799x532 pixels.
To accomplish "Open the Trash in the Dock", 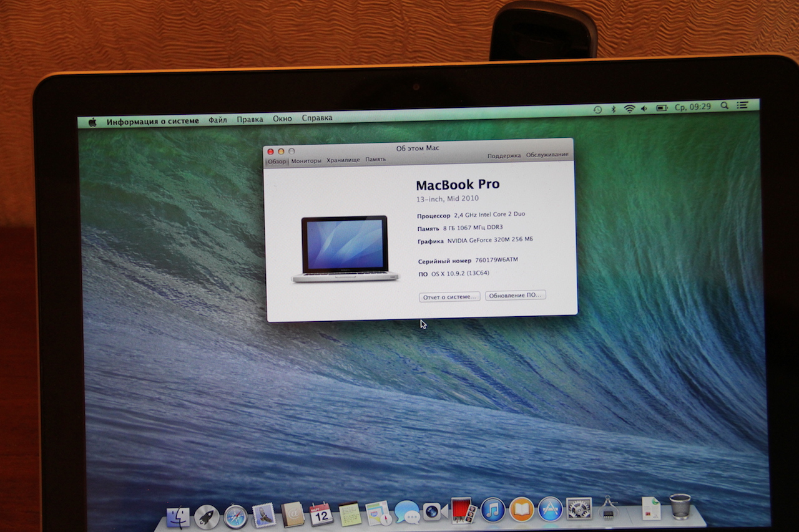I will [680, 506].
